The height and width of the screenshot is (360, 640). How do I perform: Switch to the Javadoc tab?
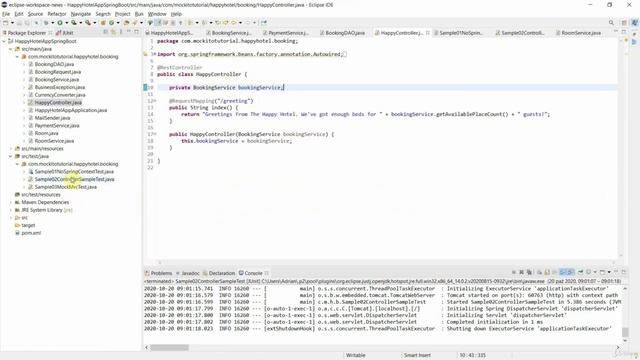coord(188,273)
